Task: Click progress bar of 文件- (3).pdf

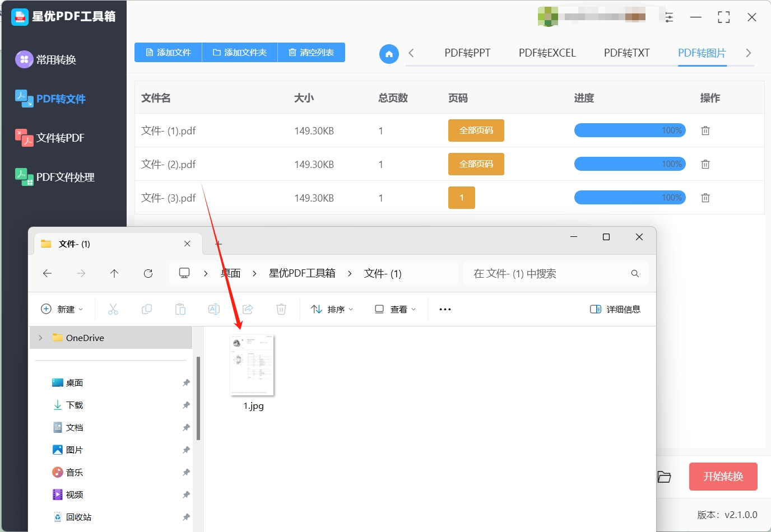Action: click(630, 198)
